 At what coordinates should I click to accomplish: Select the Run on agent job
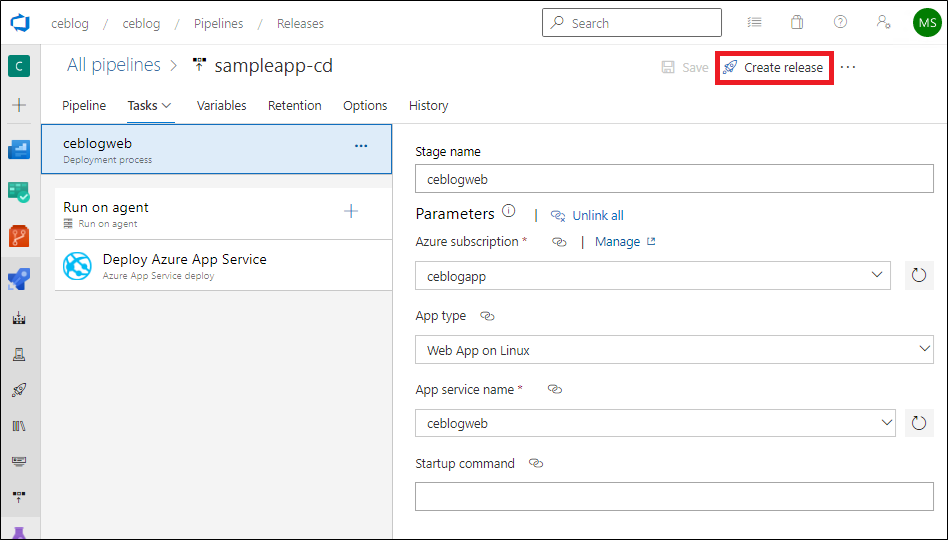223,214
